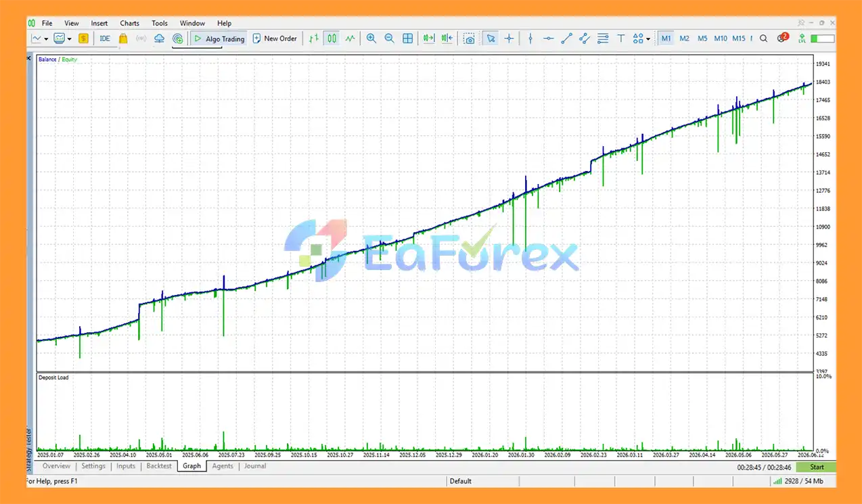
Task: Open the IDE MetaEditor icon
Action: pos(105,39)
